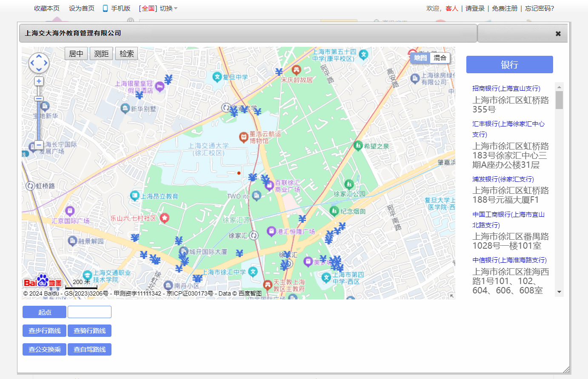Click the 居中 center map button
588x379 pixels.
point(76,54)
